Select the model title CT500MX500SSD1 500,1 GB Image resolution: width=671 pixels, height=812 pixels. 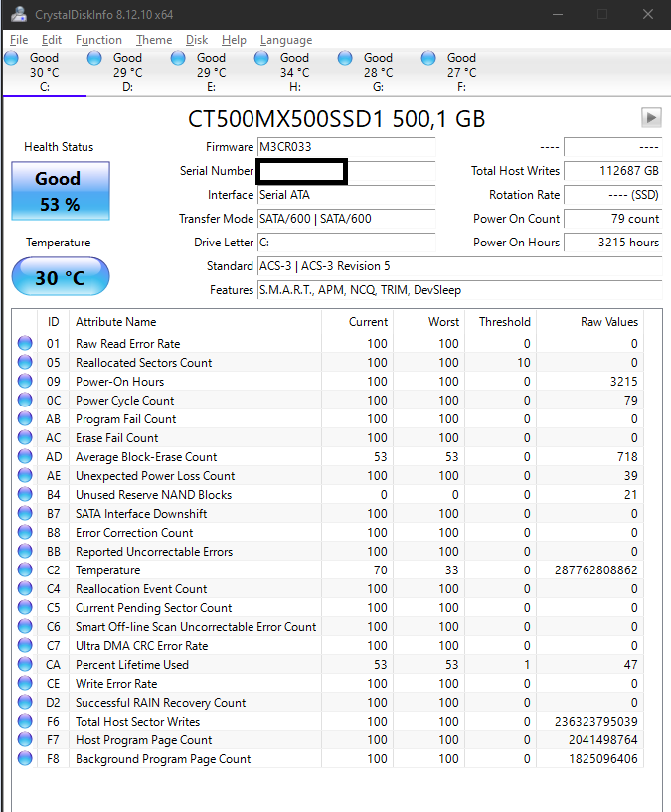coord(336,119)
